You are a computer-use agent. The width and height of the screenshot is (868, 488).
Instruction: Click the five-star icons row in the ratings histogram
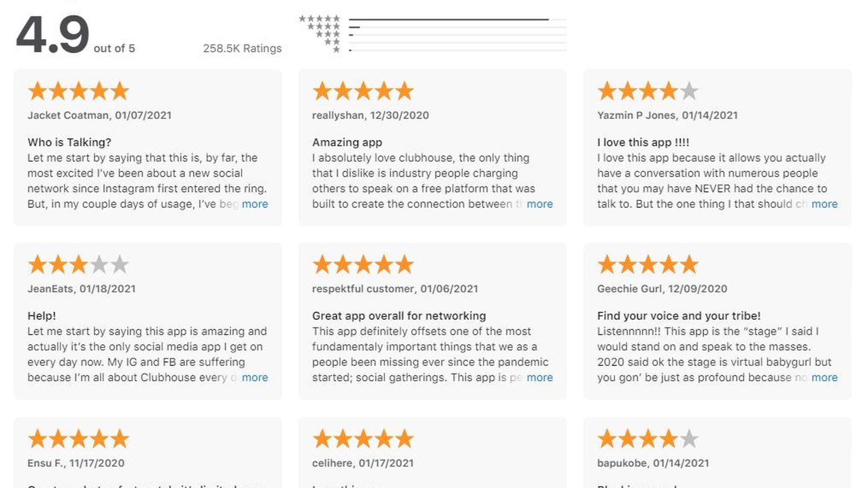320,19
